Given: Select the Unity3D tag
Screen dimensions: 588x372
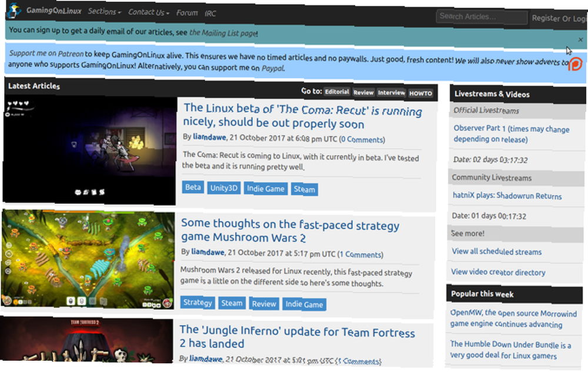Looking at the screenshot, I should [x=224, y=187].
